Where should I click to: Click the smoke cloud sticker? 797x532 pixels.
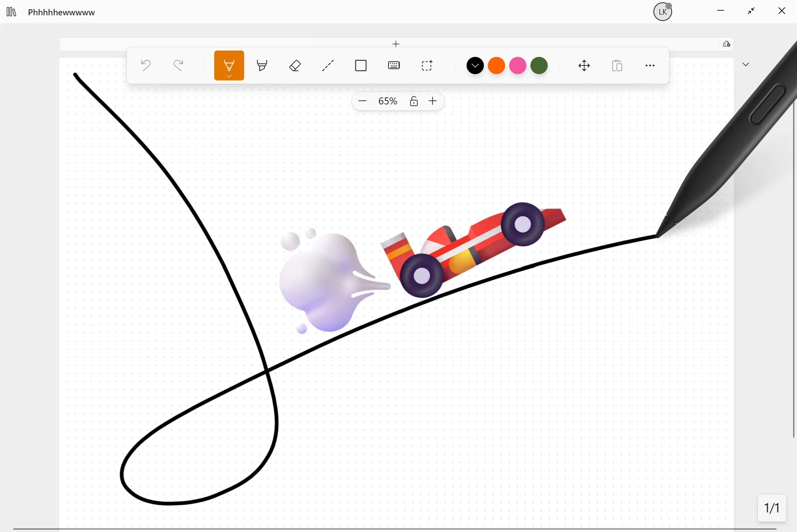pyautogui.click(x=334, y=281)
